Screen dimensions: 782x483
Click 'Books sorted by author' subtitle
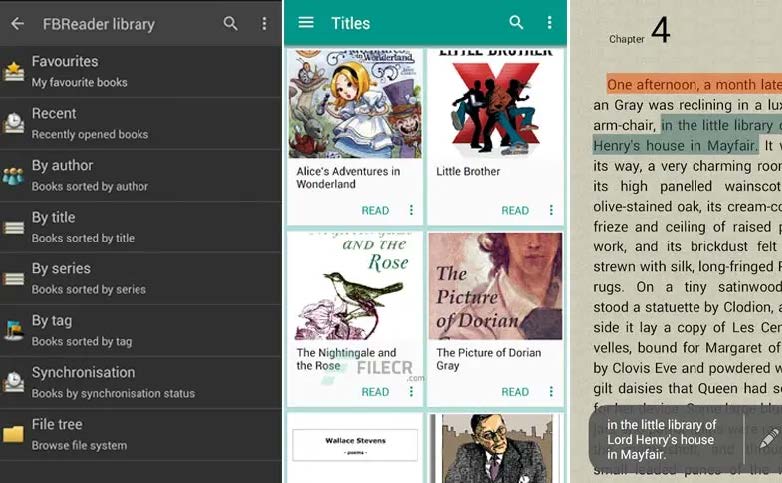pos(90,186)
